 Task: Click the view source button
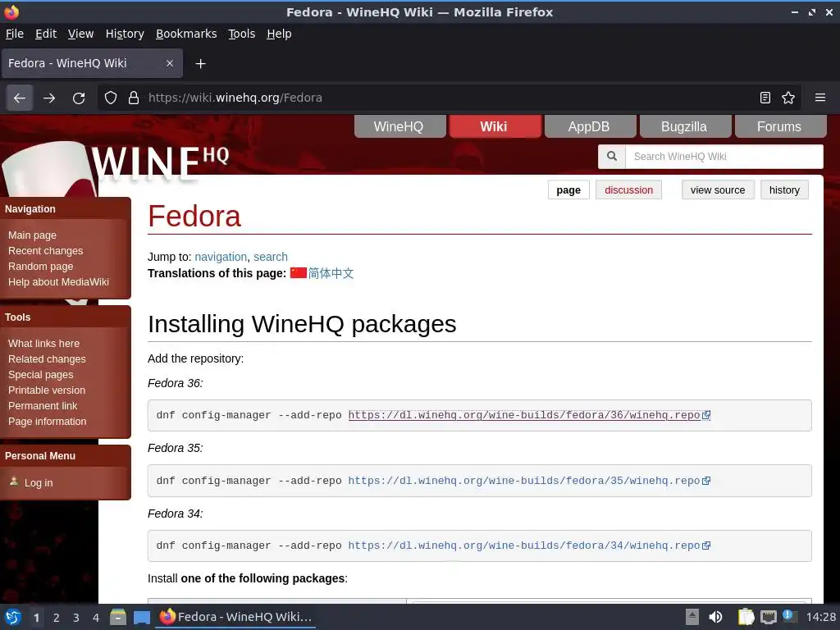(718, 190)
